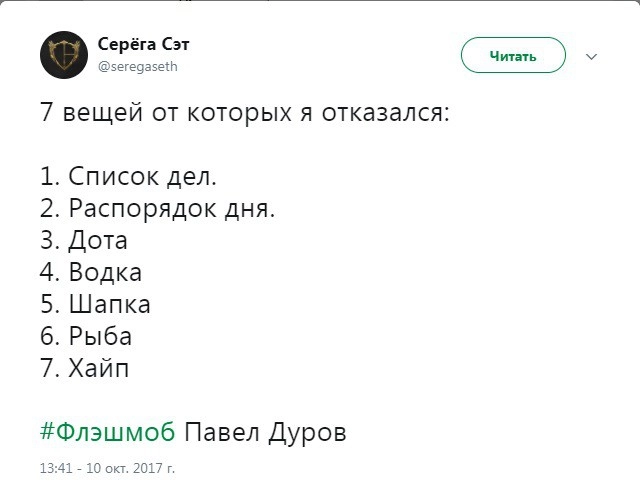
Task: Click the Павел Дуров text
Action: pyautogui.click(x=268, y=433)
